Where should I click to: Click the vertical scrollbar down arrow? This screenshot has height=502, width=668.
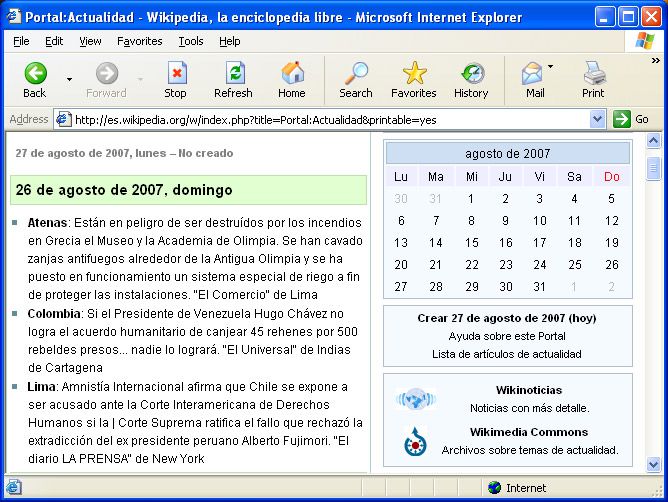[x=654, y=465]
